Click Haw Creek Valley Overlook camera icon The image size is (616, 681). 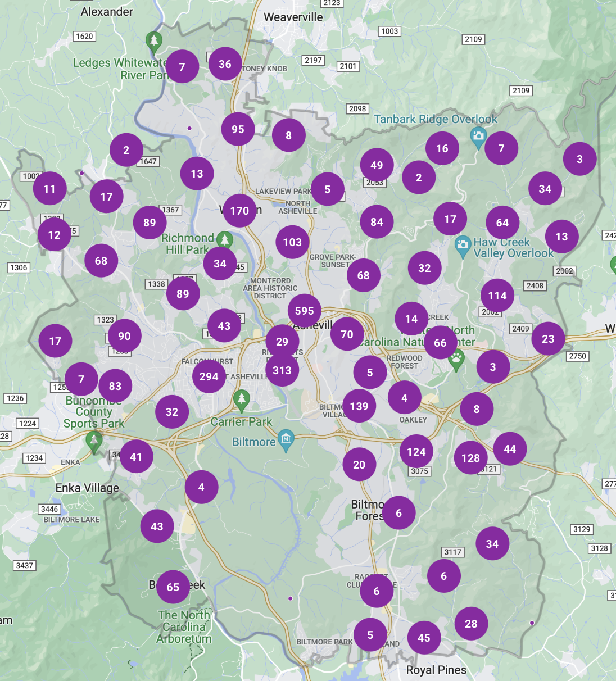[463, 246]
